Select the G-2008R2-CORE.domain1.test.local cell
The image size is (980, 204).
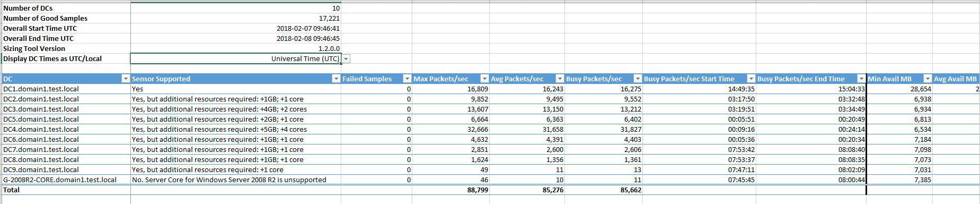pyautogui.click(x=66, y=180)
